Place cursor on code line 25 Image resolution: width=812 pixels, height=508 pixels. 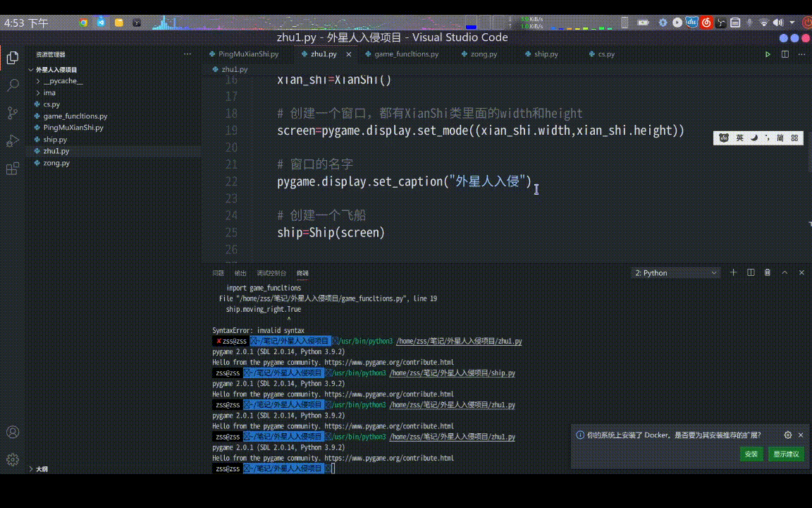point(331,232)
